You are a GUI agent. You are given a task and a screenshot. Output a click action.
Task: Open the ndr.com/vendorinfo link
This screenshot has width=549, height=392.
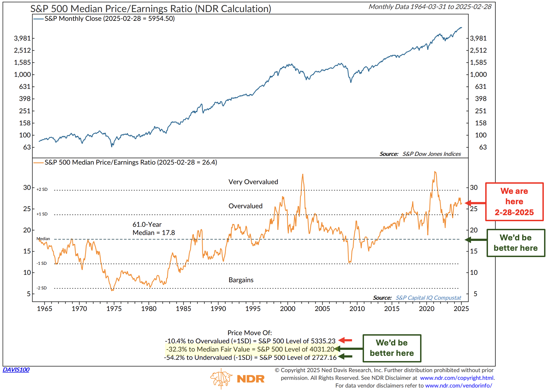[458, 385]
